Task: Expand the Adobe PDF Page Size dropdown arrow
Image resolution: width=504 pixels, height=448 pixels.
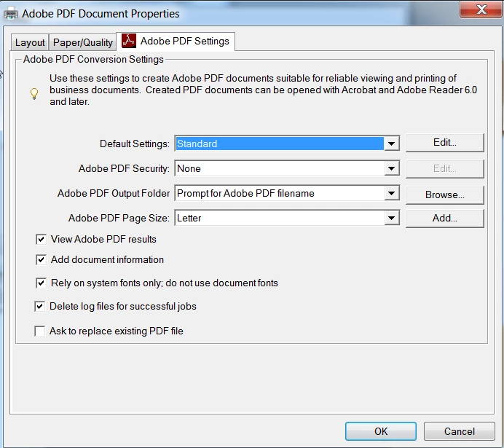Action: [x=392, y=219]
